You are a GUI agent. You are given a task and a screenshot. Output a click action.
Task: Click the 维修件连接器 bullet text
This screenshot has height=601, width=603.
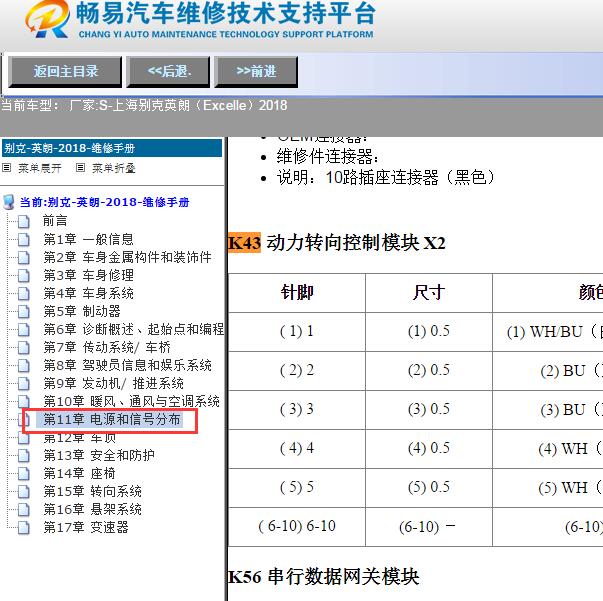pos(328,157)
